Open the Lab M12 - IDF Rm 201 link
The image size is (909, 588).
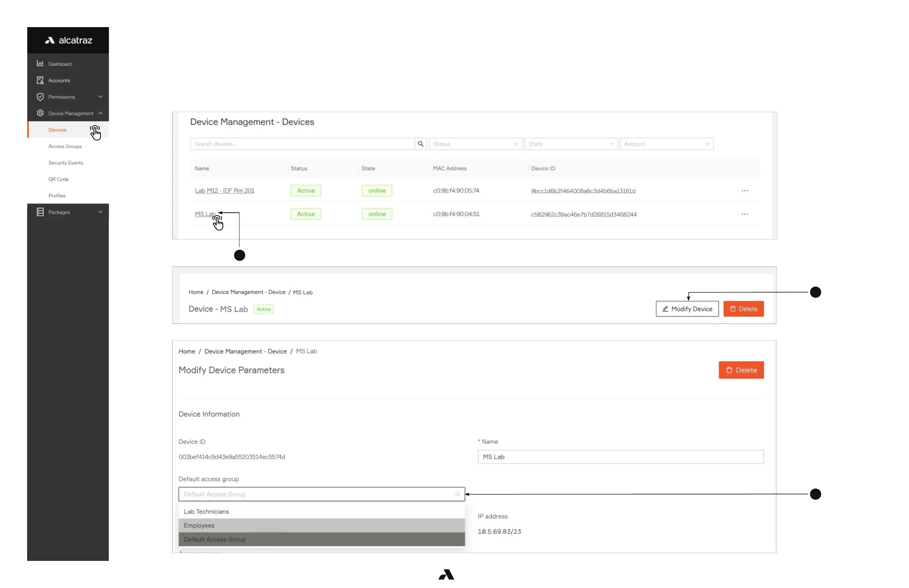click(x=225, y=190)
